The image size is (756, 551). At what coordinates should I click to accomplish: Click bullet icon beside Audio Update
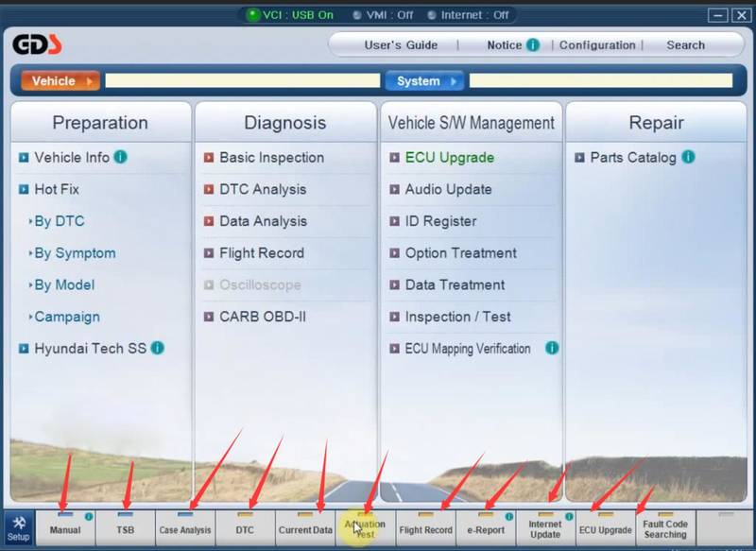pyautogui.click(x=394, y=189)
